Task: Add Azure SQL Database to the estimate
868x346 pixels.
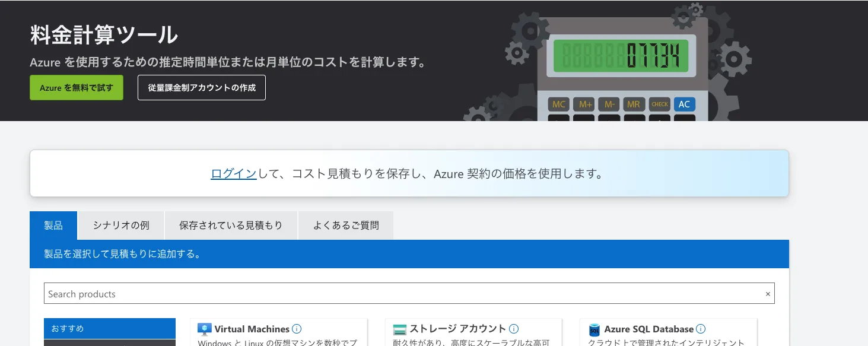Action: tap(668, 332)
